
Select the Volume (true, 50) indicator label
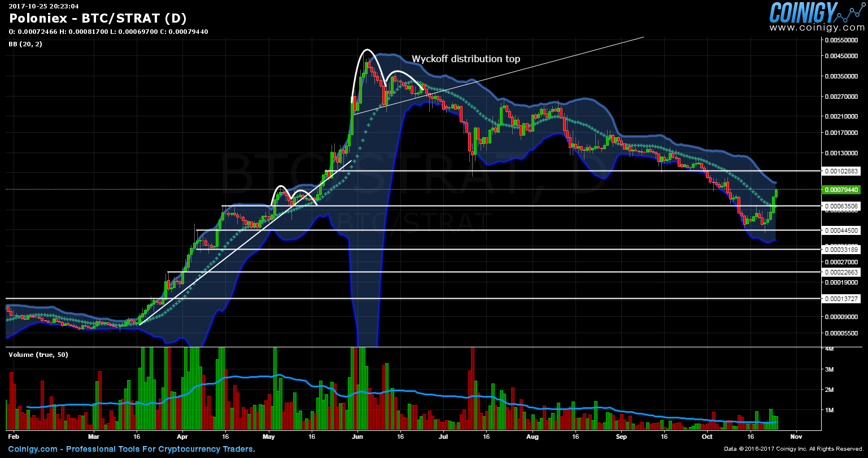(x=38, y=355)
